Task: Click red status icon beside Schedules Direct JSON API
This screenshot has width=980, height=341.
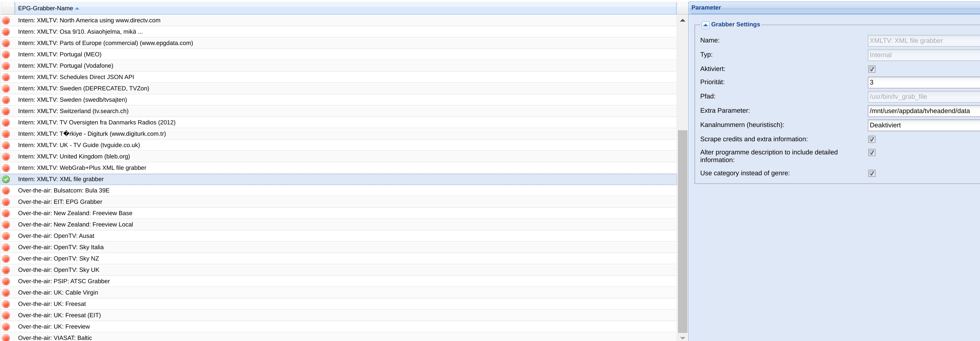Action: click(6, 77)
